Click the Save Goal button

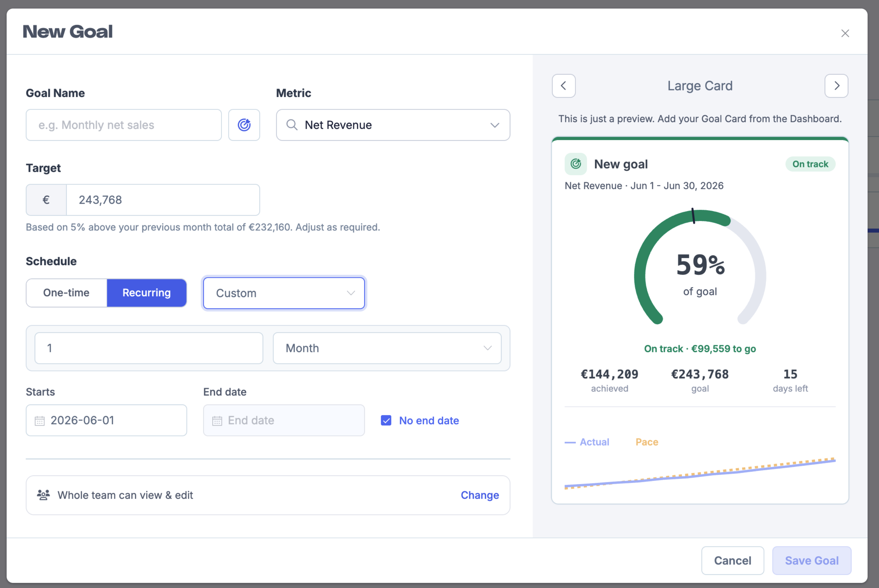tap(812, 560)
